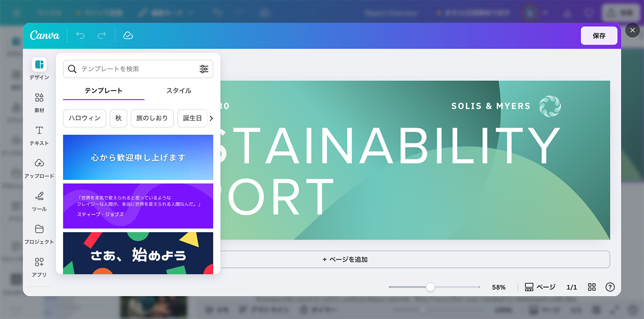Open the プロジェクト folder panel
644x319 pixels.
[x=39, y=229]
